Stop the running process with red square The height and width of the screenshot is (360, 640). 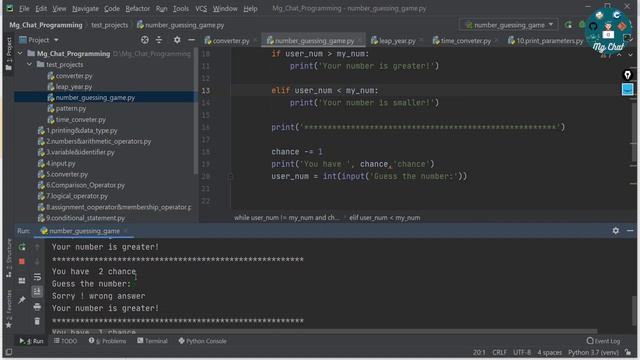point(22,261)
